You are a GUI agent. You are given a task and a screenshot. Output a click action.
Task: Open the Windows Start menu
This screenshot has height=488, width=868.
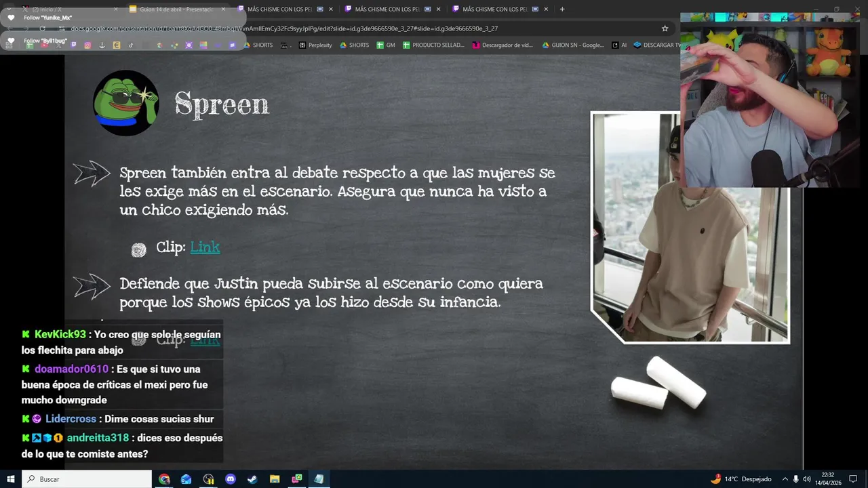10,479
